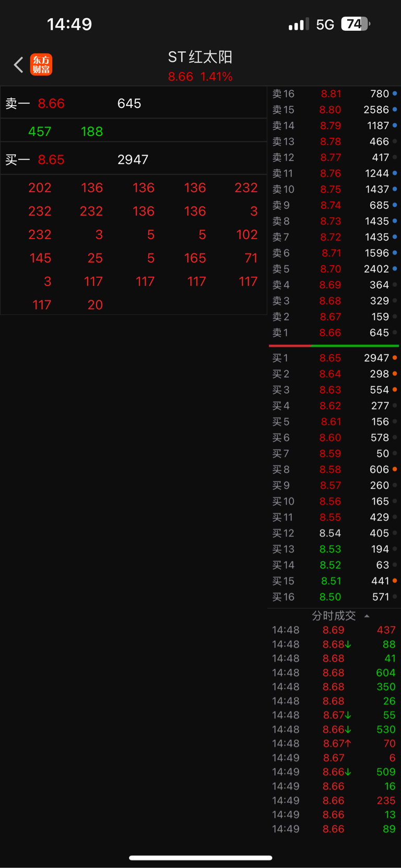This screenshot has height=868, width=401.
Task: Tap the queue order value 25
Action: coord(95,258)
